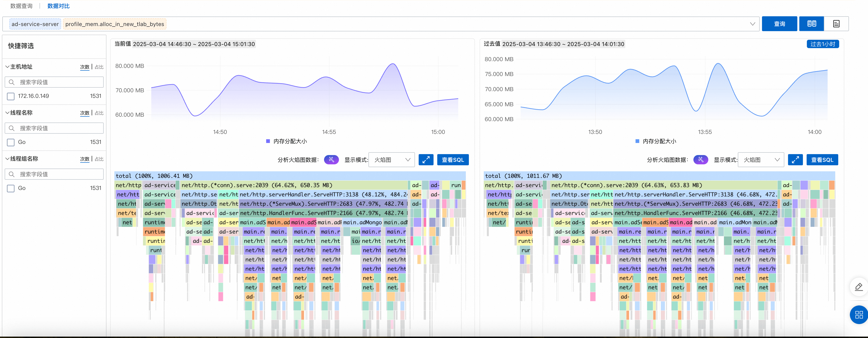
Task: Select the 数据对比 tab
Action: (x=58, y=6)
